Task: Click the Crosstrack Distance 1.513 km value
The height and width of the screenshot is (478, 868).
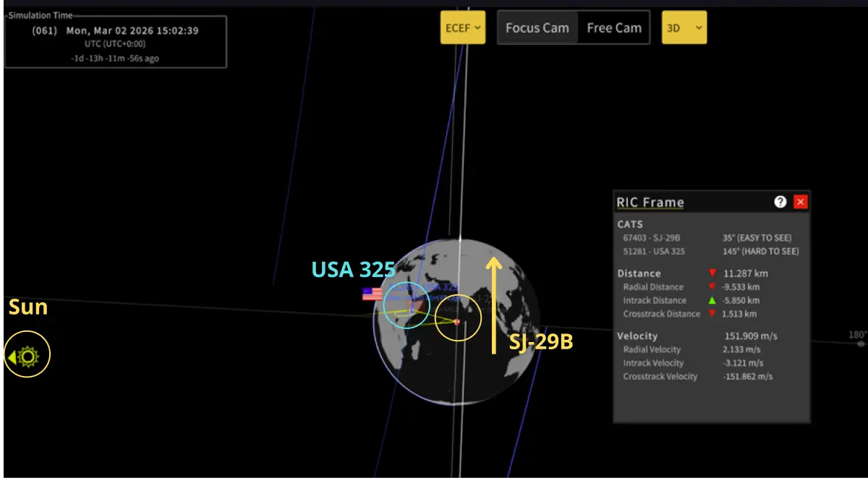Action: coord(739,314)
